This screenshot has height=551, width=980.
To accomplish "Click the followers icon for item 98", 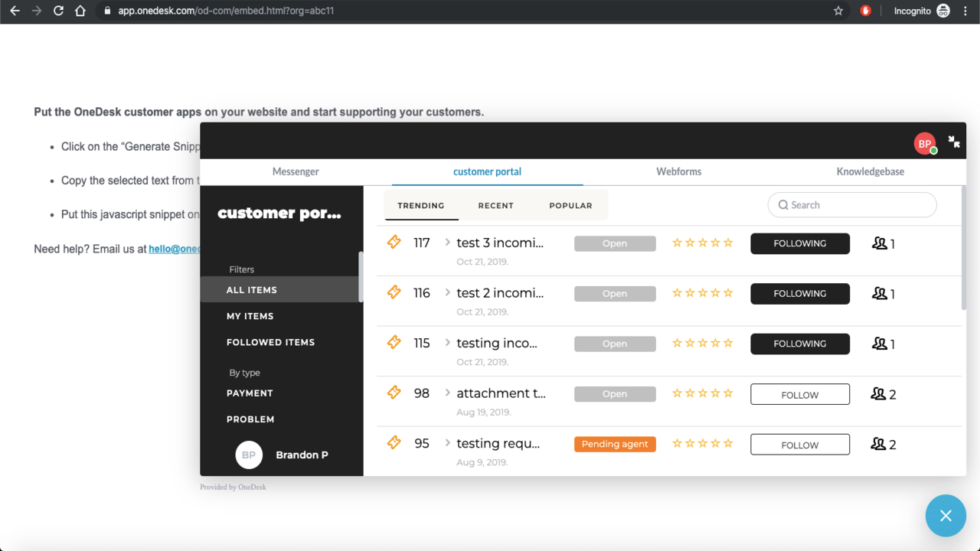I will [879, 394].
